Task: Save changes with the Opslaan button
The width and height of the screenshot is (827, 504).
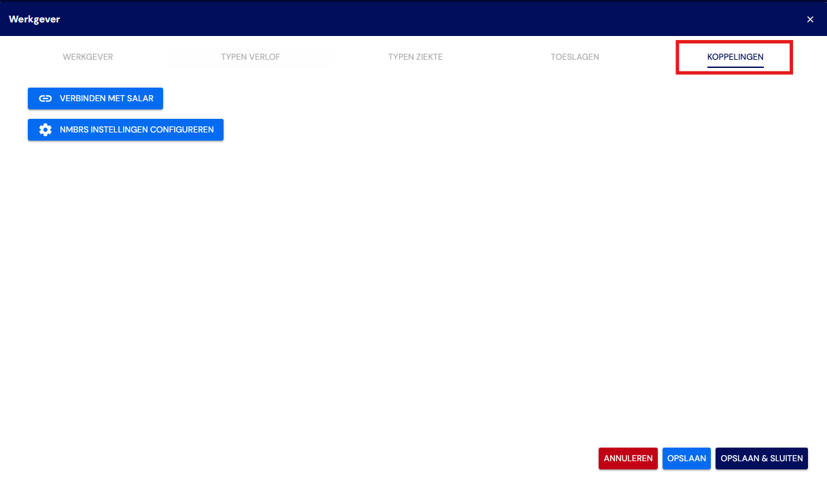Action: pos(686,458)
